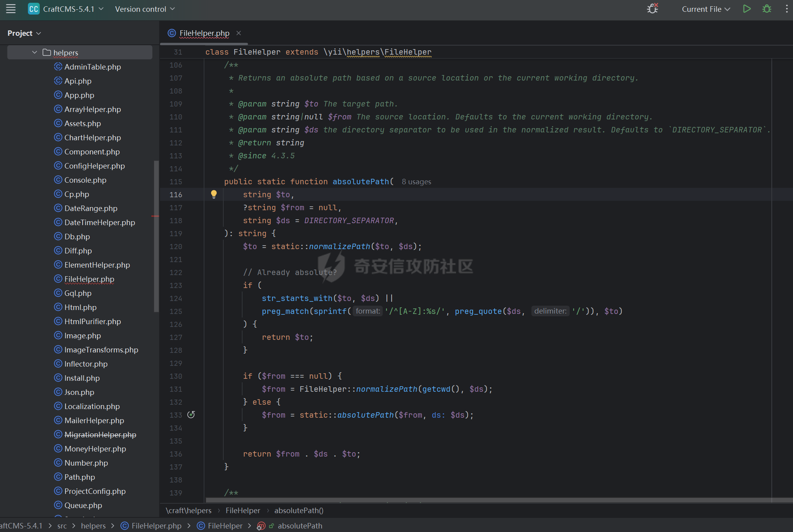Open the main hamburger menu
This screenshot has width=793, height=532.
click(11, 9)
